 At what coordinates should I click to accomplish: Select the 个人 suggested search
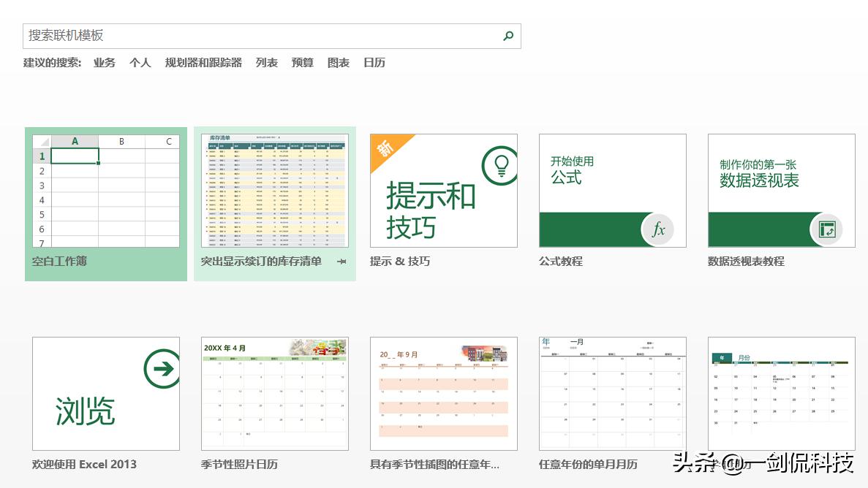(x=140, y=63)
